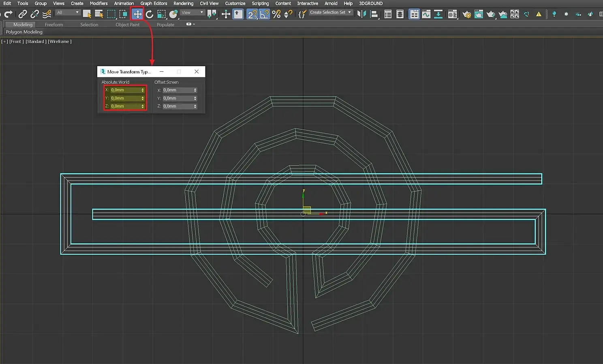The image size is (603, 364).
Task: Click the Unlink Selection icon
Action: pos(35,14)
